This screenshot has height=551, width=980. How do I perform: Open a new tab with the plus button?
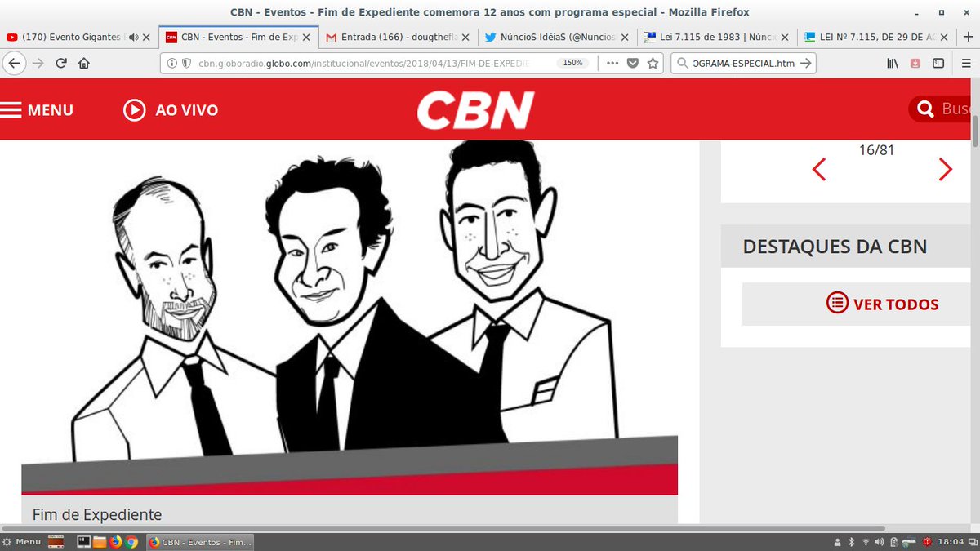click(969, 37)
